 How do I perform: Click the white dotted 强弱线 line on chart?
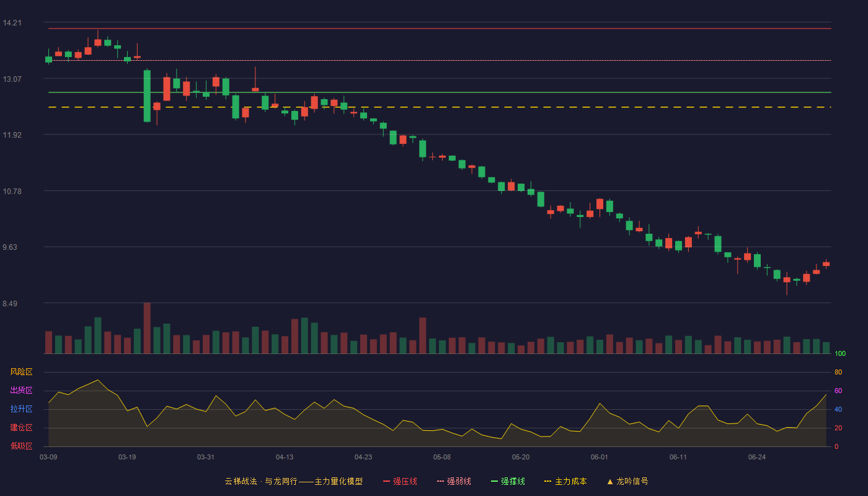click(440, 61)
